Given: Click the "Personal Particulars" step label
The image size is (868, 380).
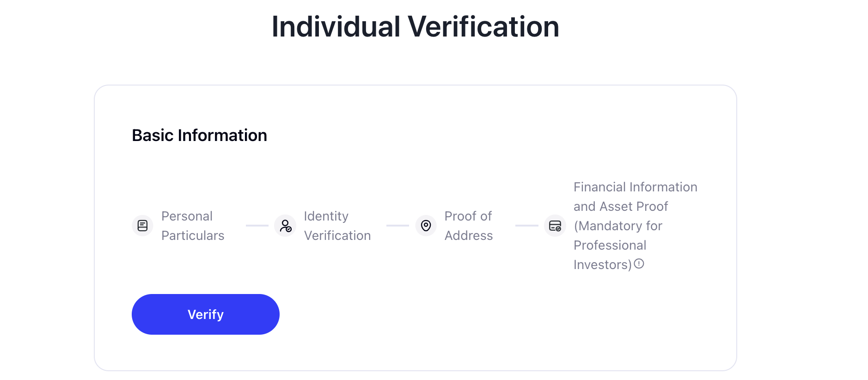Looking at the screenshot, I should click(x=193, y=226).
